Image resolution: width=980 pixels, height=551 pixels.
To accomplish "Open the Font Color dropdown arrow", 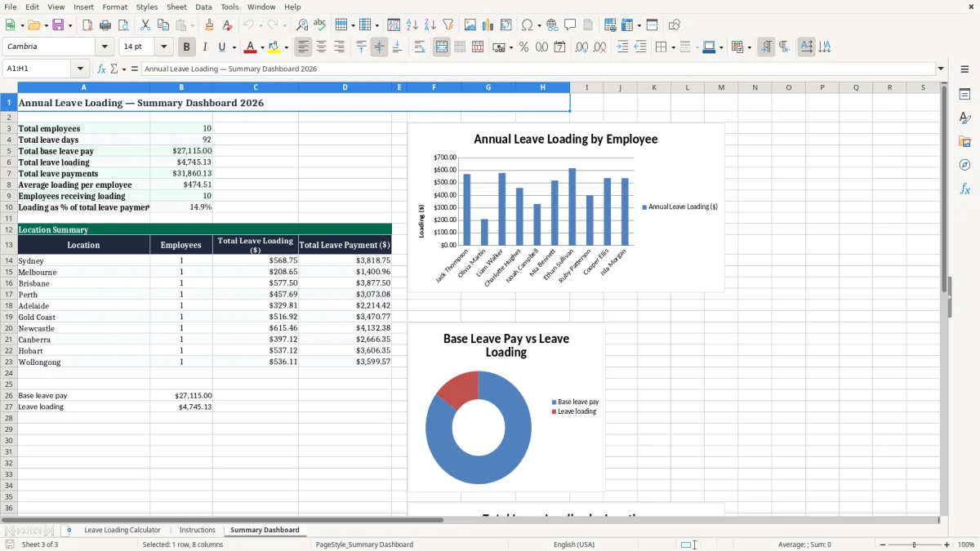I will (262, 47).
